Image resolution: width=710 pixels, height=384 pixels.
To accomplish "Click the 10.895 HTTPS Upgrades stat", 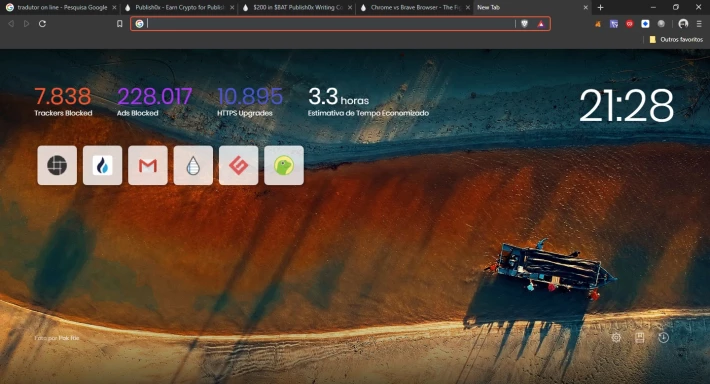I will pos(250,102).
